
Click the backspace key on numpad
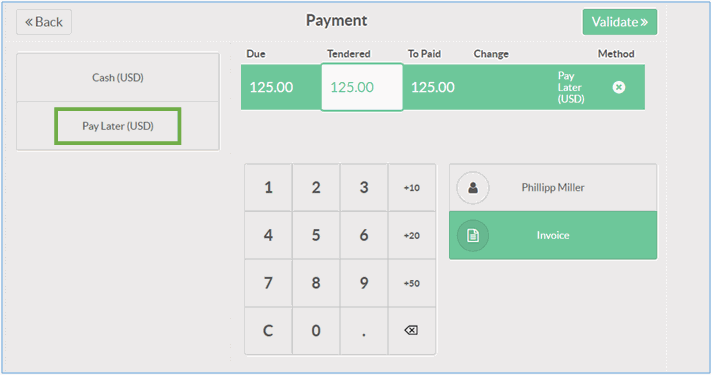[411, 331]
